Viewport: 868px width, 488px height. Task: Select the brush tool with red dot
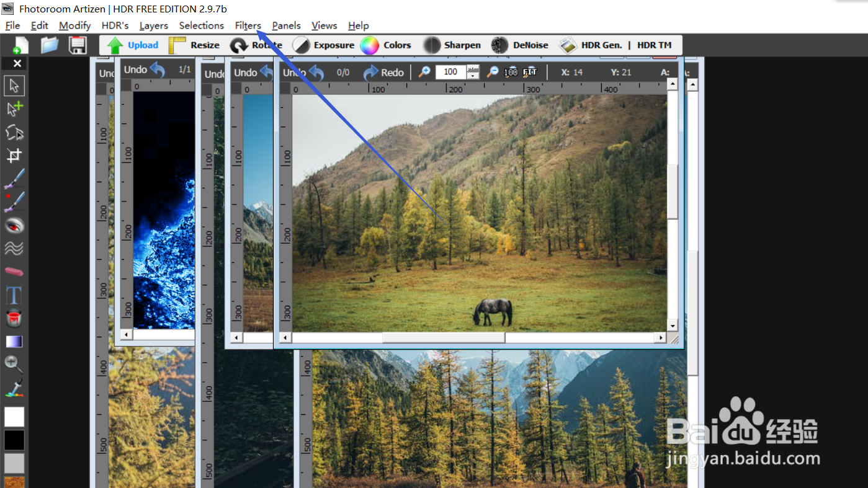point(14,202)
